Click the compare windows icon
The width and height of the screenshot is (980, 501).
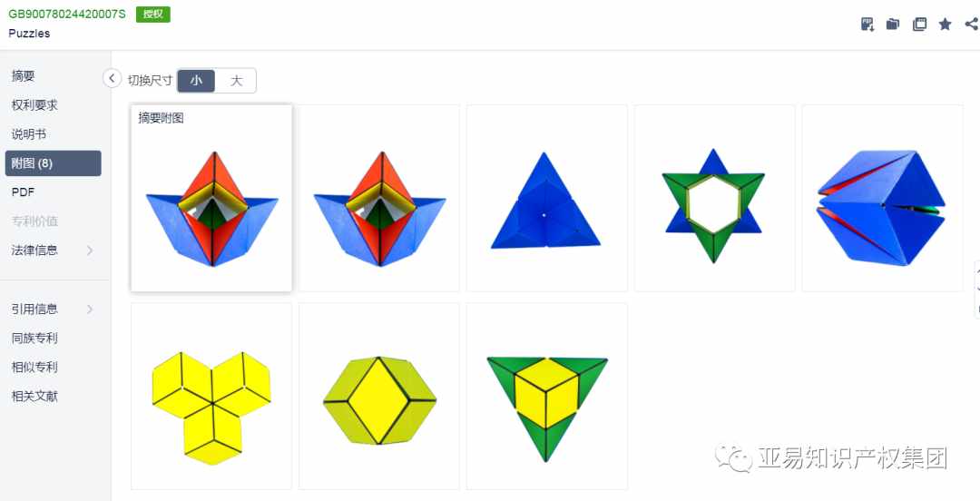[x=919, y=25]
